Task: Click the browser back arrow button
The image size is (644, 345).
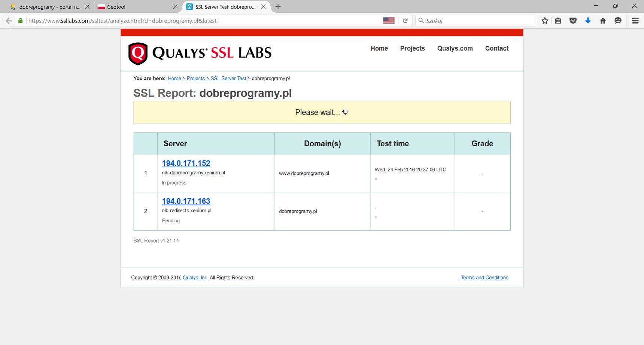Action: coord(9,21)
